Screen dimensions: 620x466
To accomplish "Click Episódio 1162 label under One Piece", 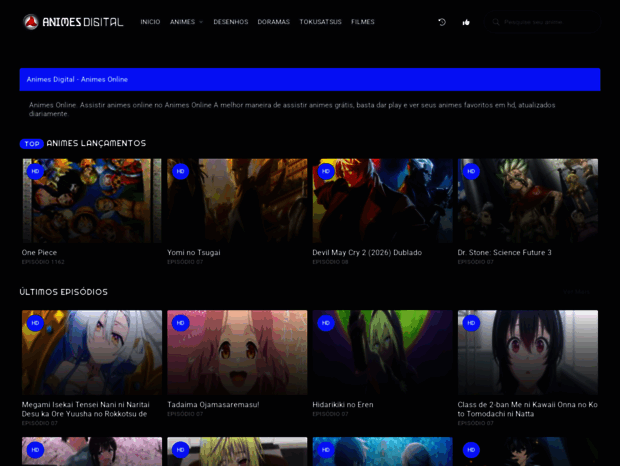I will (x=43, y=262).
